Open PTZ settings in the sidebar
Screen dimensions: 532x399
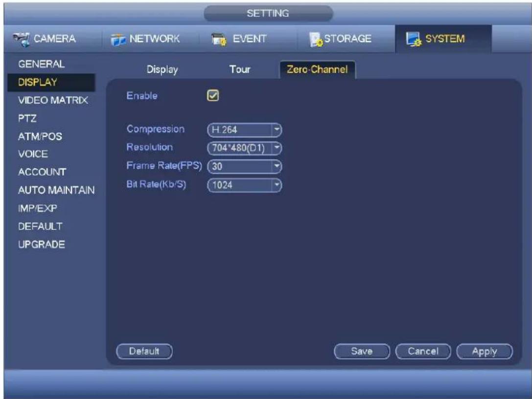tap(27, 118)
